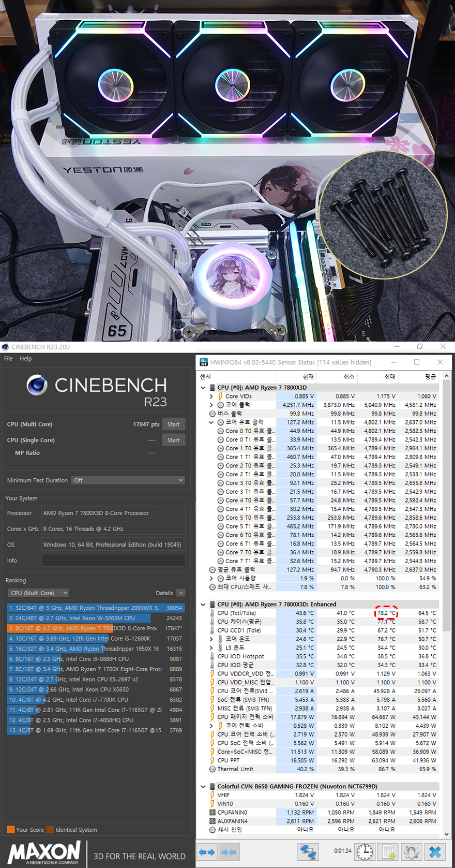Select Ryzen 7 1700X ranking row
455x868 pixels.
(x=96, y=669)
